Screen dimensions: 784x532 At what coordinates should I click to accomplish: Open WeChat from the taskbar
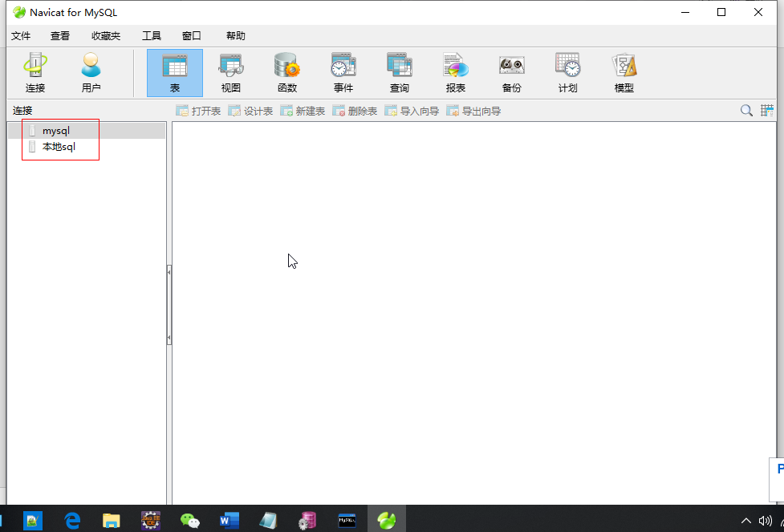click(x=190, y=521)
